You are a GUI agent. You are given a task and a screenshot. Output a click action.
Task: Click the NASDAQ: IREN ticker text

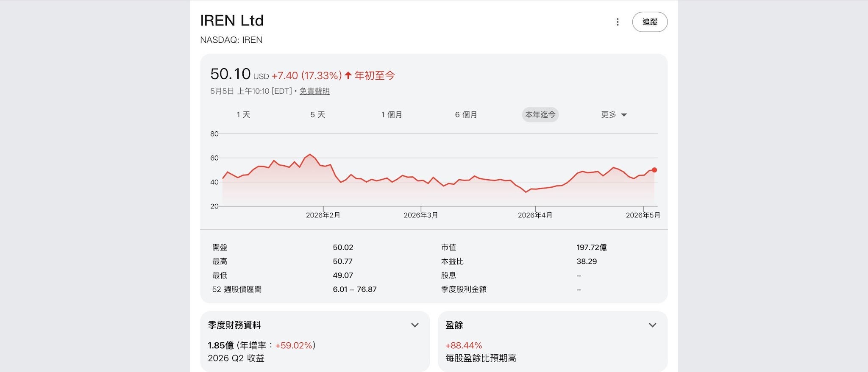[x=231, y=40]
